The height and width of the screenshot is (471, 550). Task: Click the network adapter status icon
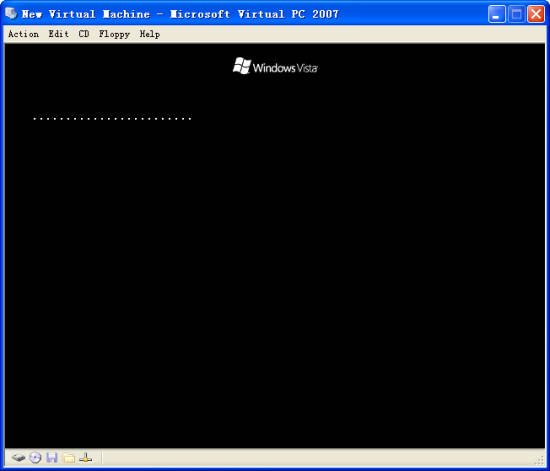point(85,458)
